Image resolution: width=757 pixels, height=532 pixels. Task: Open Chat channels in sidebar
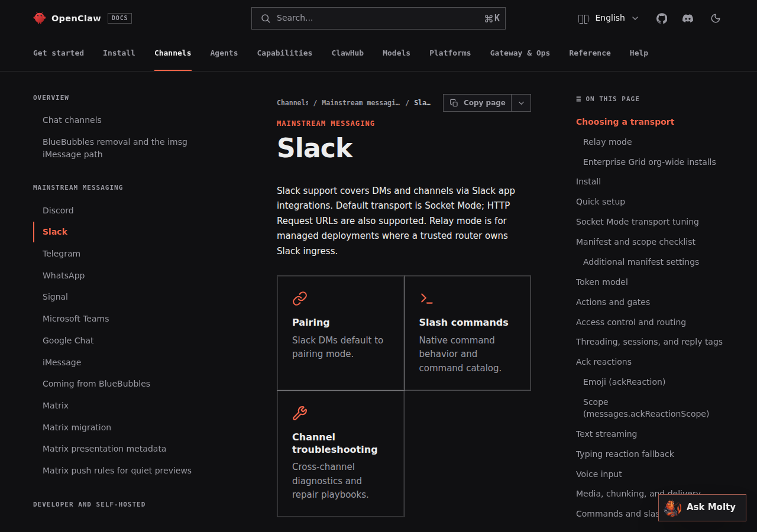[72, 120]
